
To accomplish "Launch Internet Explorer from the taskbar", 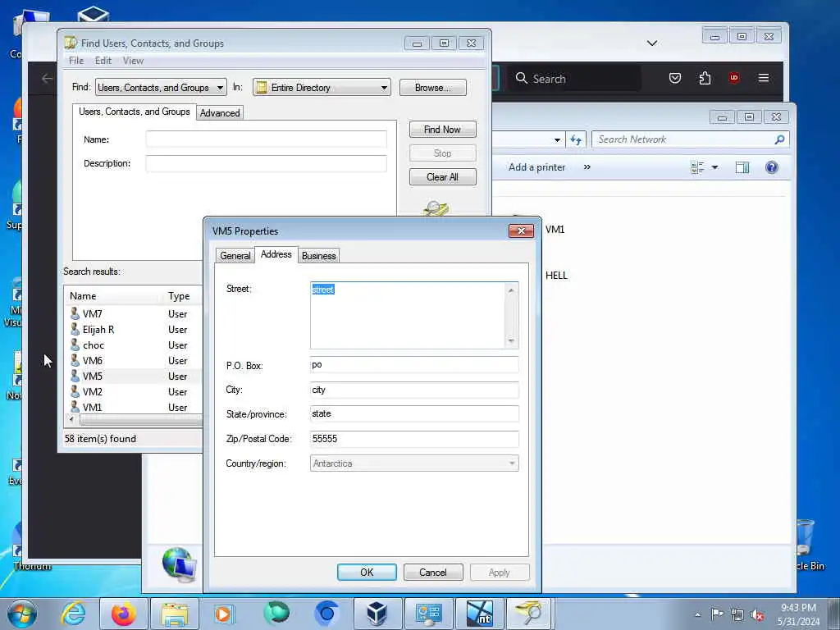I will click(73, 614).
